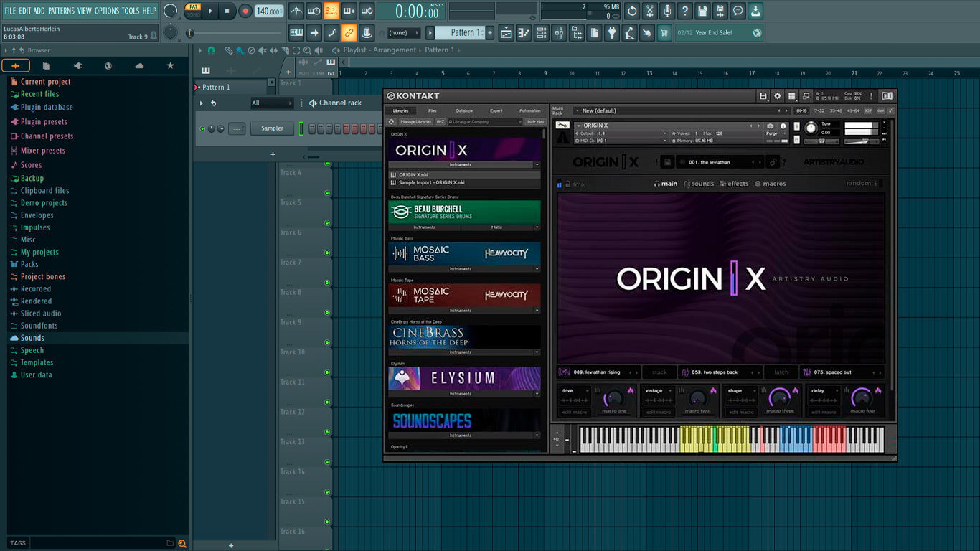The image size is (980, 551).
Task: Click the Origin X effects tab
Action: pyautogui.click(x=734, y=184)
